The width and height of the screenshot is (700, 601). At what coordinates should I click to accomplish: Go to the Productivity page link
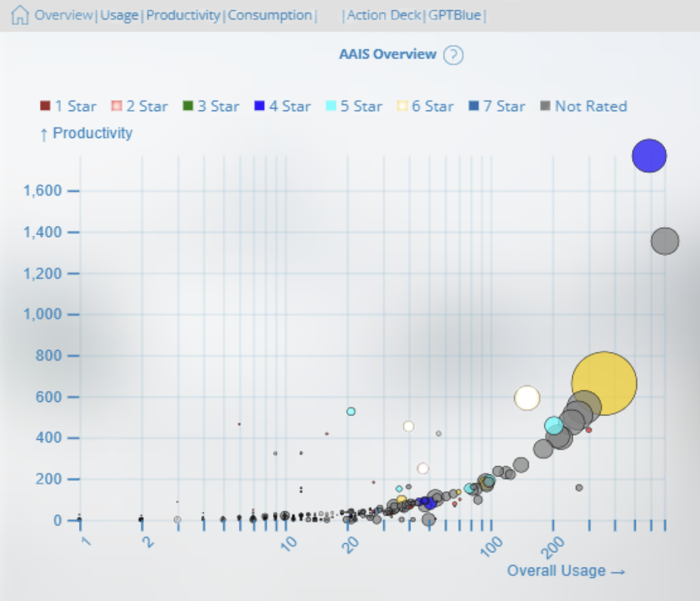(x=184, y=15)
